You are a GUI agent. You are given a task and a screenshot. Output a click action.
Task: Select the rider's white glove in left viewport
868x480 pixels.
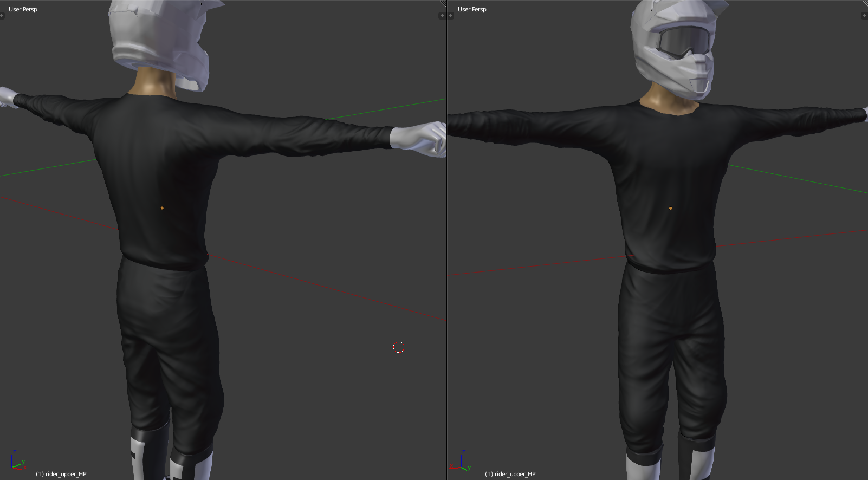[x=419, y=139]
